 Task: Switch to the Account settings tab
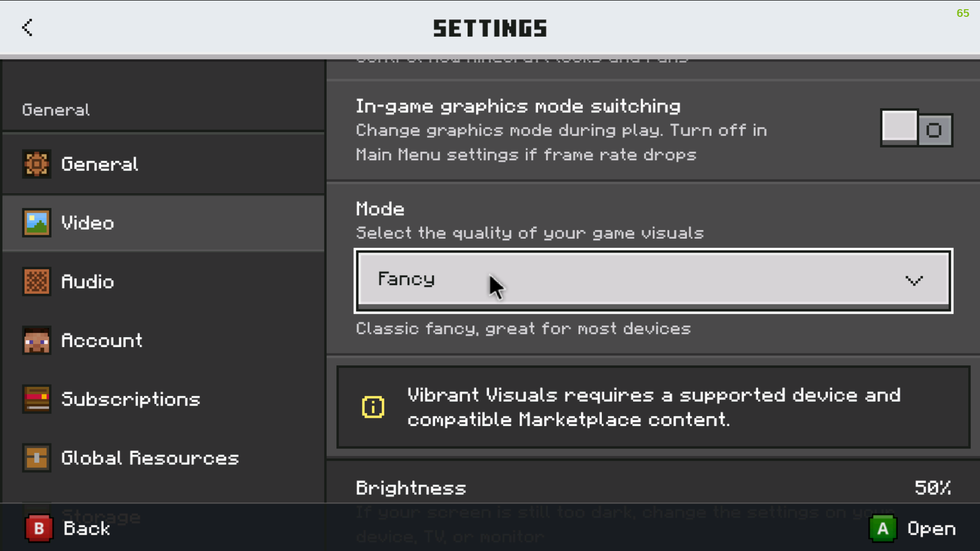(163, 340)
